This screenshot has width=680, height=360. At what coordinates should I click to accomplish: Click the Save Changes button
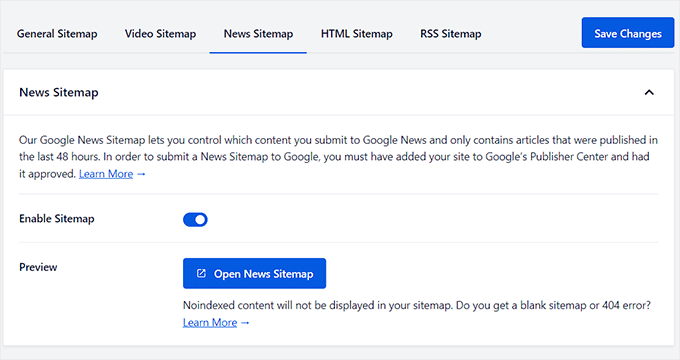(x=628, y=33)
